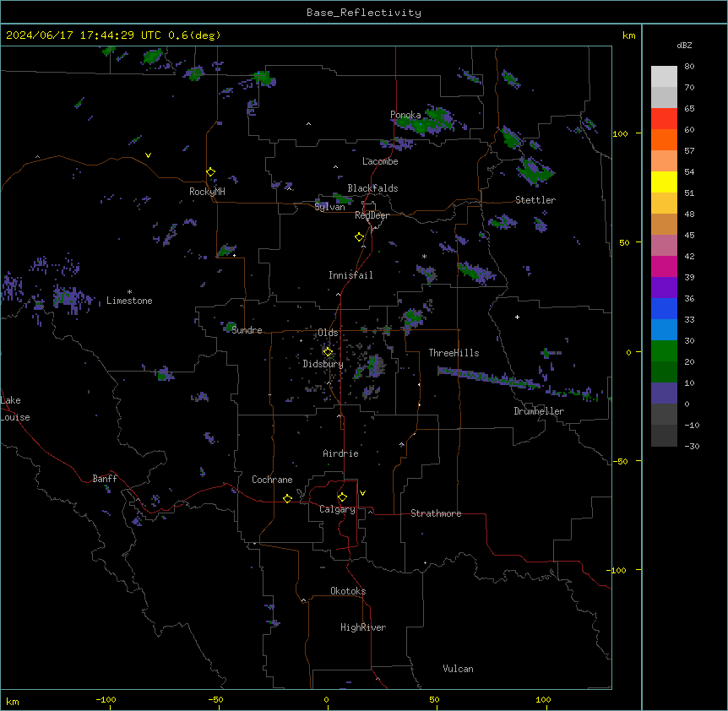
Task: Click the right axis 100 km tick label
Action: pos(620,133)
